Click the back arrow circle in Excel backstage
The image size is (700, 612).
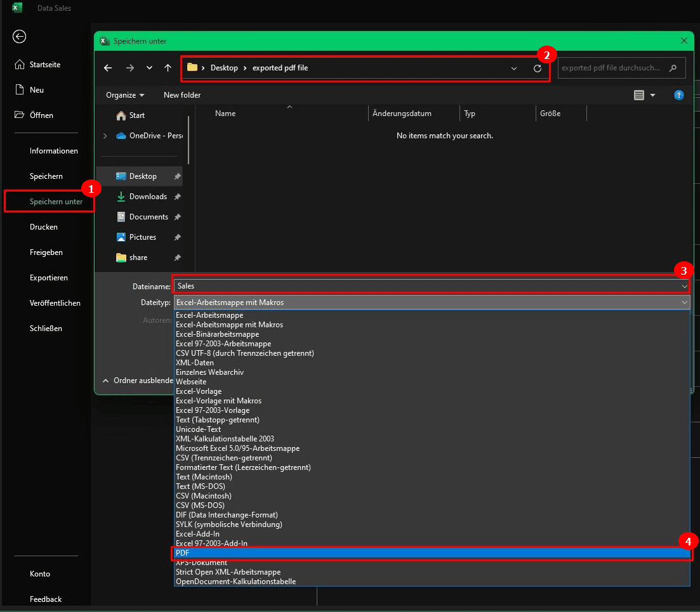pos(19,36)
